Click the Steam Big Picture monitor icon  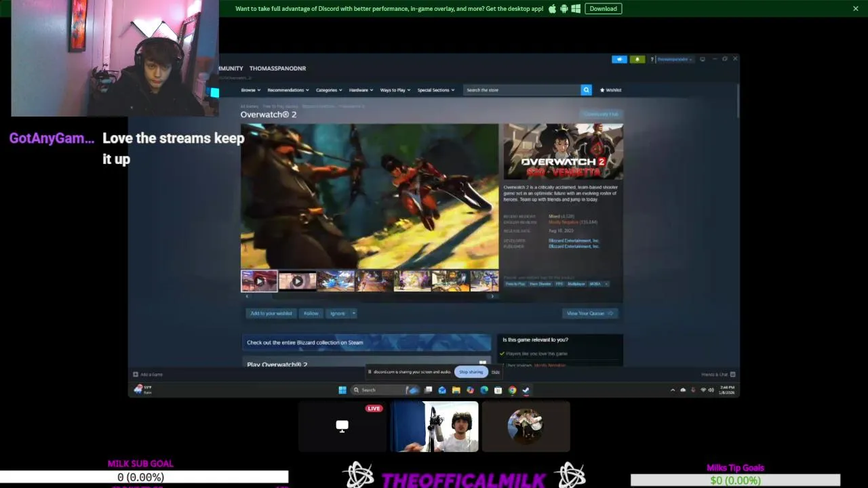point(703,59)
